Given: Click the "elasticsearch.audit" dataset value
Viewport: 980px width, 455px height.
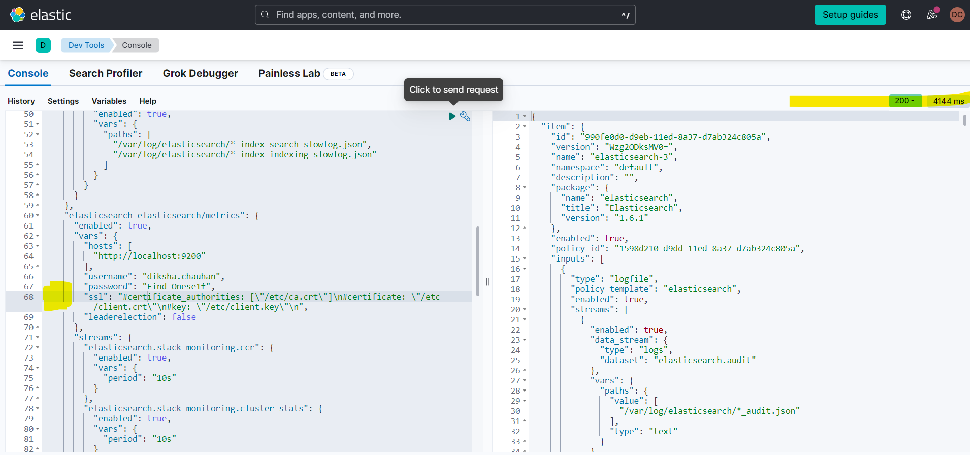Looking at the screenshot, I should point(705,361).
